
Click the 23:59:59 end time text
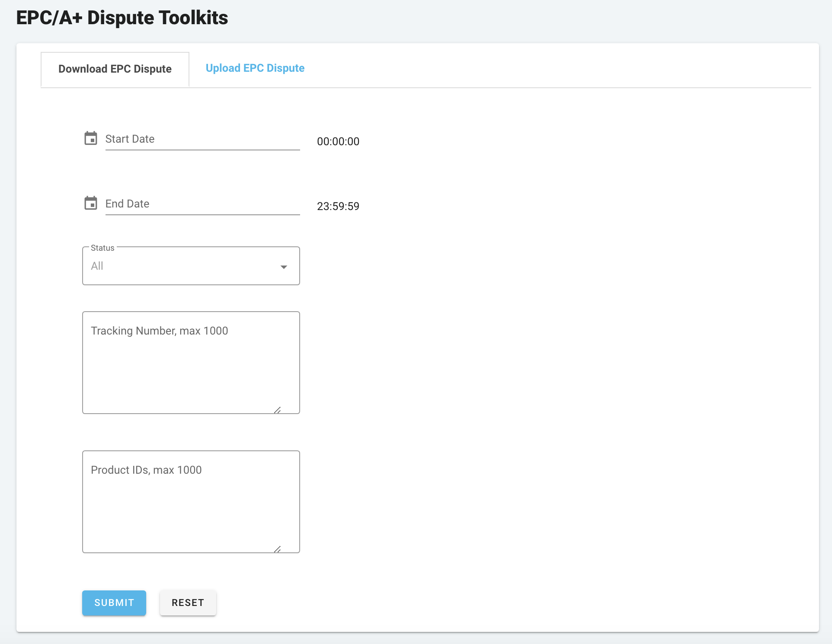tap(338, 207)
